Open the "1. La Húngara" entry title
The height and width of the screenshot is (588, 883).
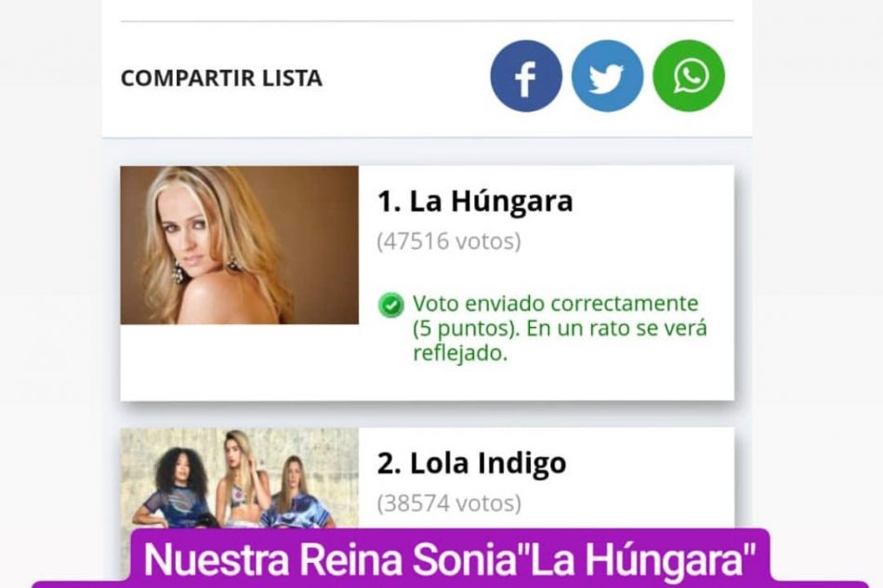(475, 201)
